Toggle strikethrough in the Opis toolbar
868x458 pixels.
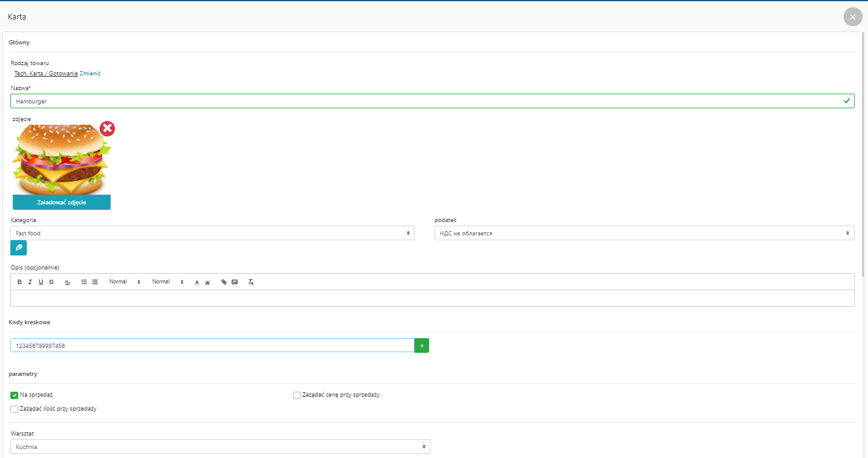pyautogui.click(x=51, y=282)
